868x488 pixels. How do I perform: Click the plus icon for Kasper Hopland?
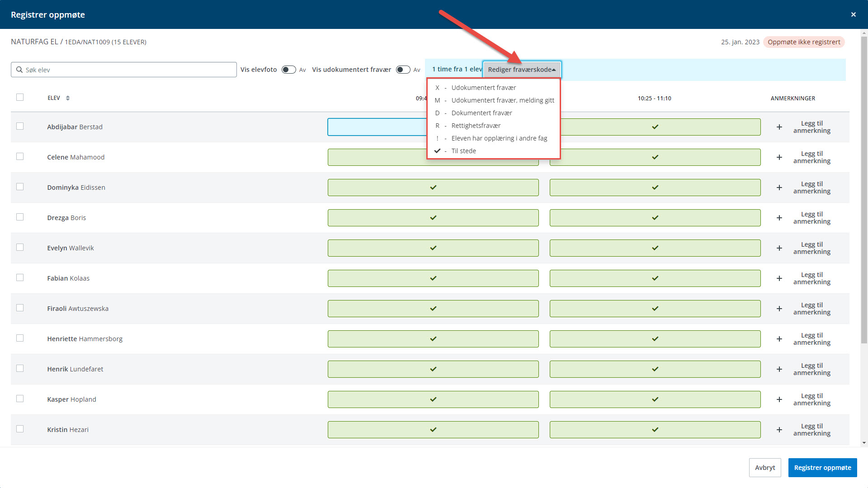point(779,399)
